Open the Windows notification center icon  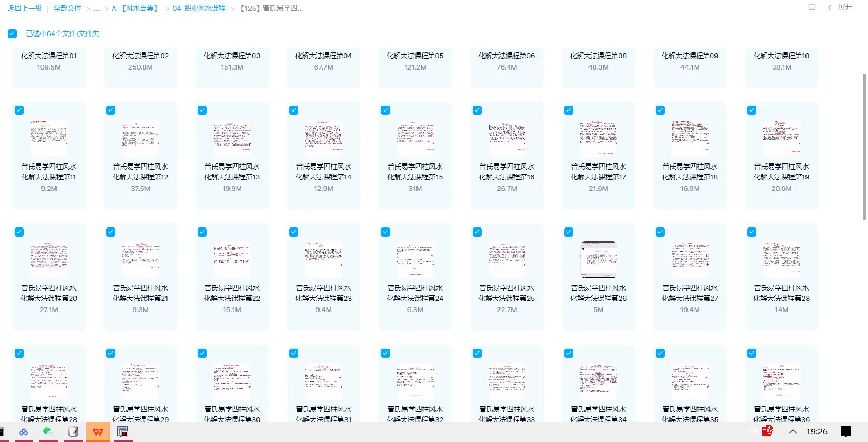[x=846, y=431]
